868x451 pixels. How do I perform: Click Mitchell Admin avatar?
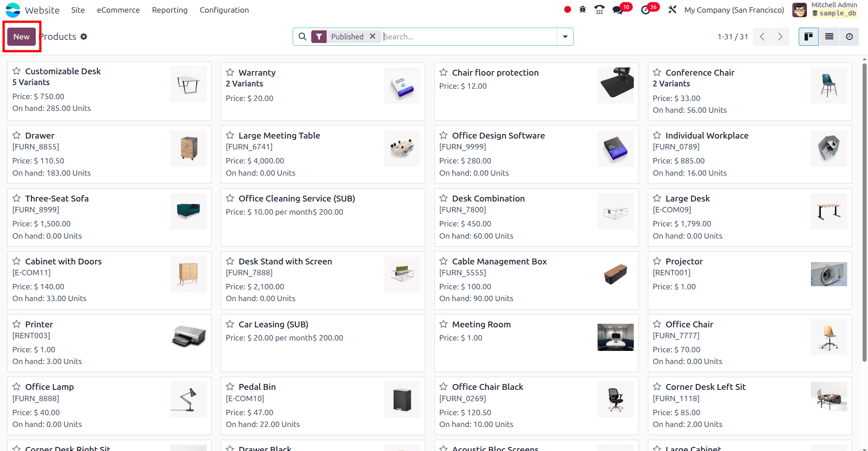click(x=799, y=10)
